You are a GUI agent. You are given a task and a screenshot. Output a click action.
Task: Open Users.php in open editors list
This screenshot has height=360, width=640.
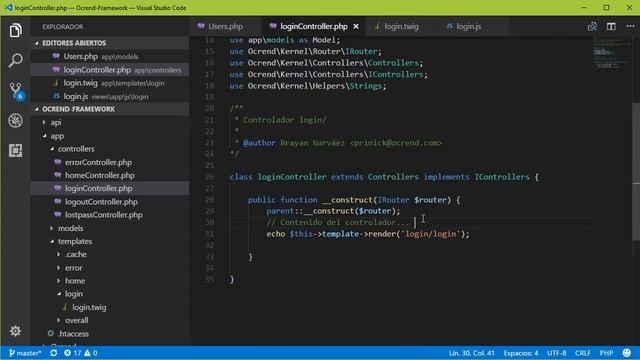[110, 56]
